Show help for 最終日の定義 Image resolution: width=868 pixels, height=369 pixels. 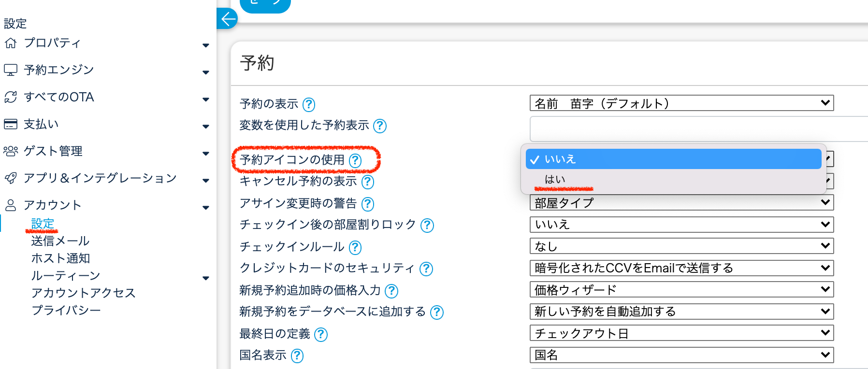(x=320, y=334)
